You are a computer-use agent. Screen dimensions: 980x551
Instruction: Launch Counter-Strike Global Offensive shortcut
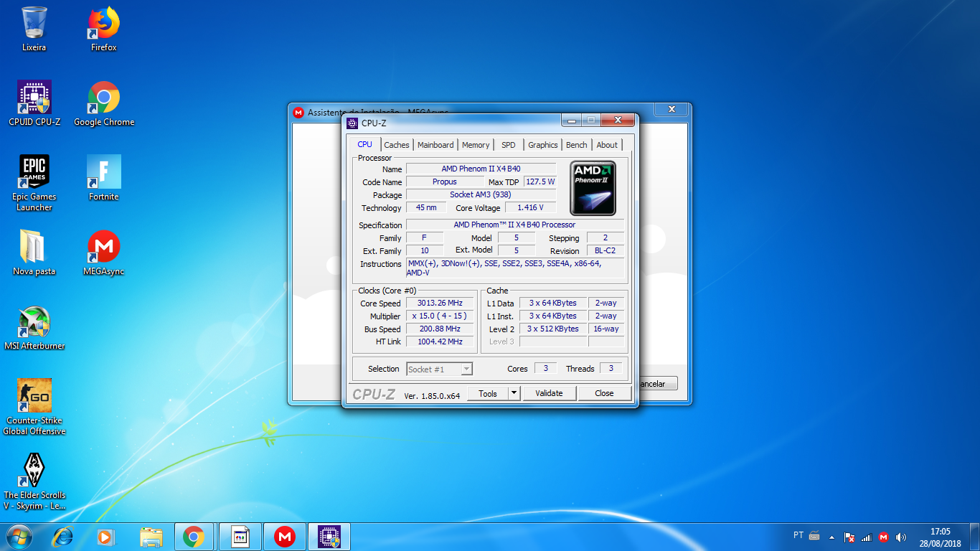pyautogui.click(x=34, y=408)
